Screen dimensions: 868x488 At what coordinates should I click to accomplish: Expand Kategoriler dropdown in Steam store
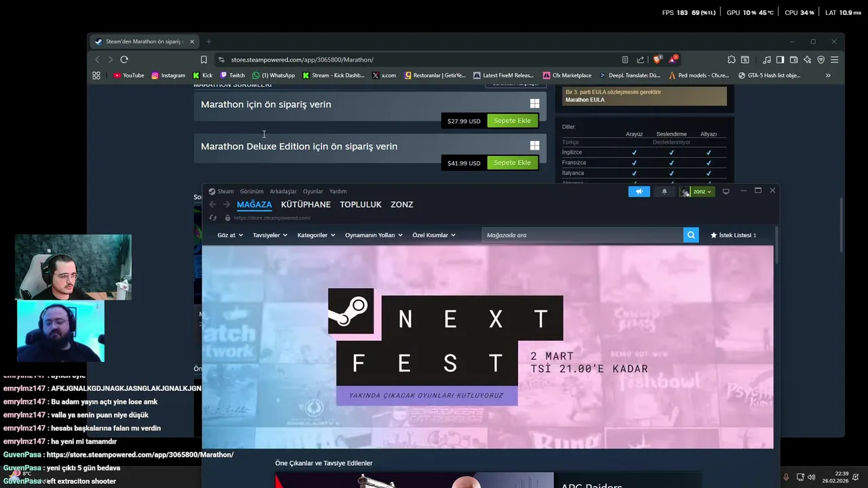(316, 235)
